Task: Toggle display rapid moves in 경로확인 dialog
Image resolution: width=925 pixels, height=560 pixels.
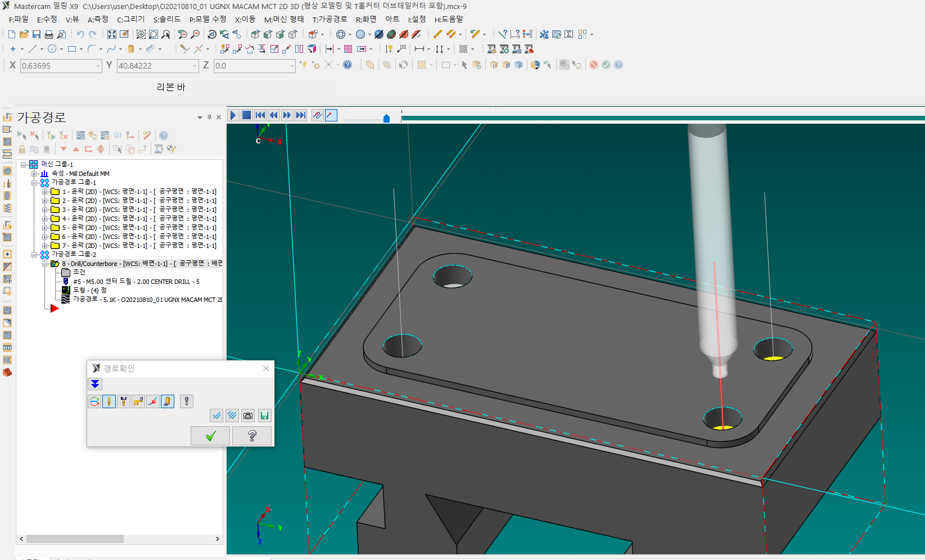Action: pos(138,401)
